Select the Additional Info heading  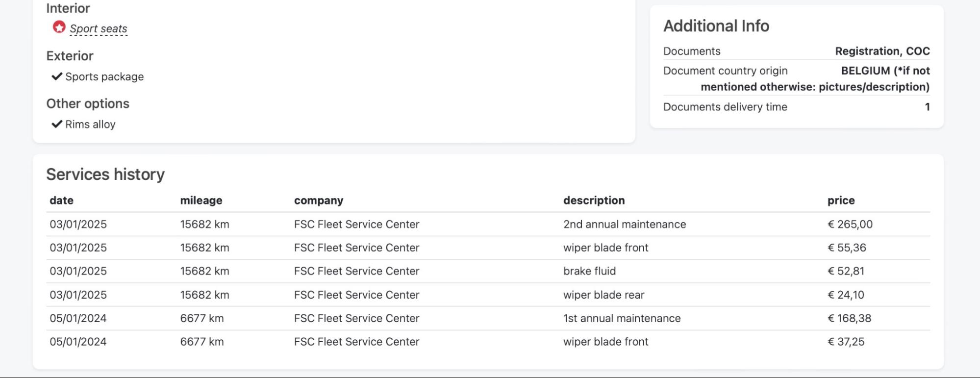point(716,26)
